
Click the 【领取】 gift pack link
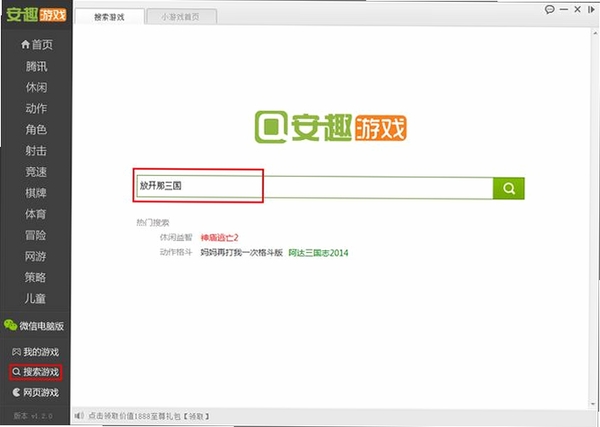(x=196, y=416)
